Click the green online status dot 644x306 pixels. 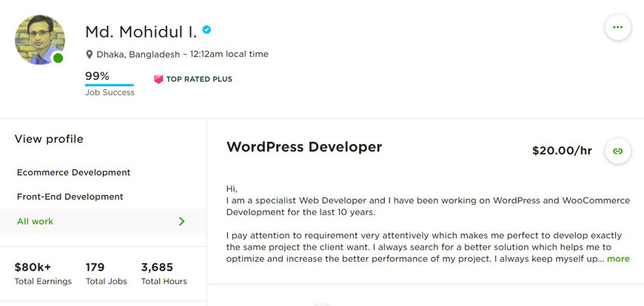(x=58, y=58)
